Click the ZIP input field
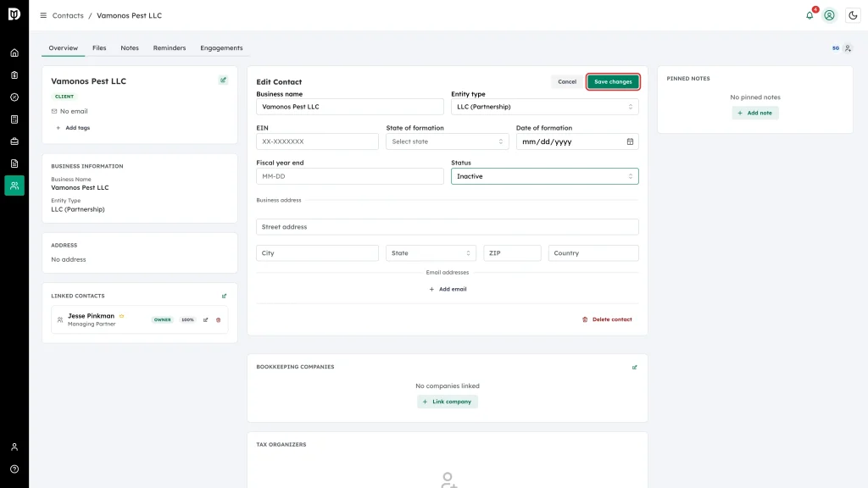Viewport: 868px width, 488px height. coord(512,252)
